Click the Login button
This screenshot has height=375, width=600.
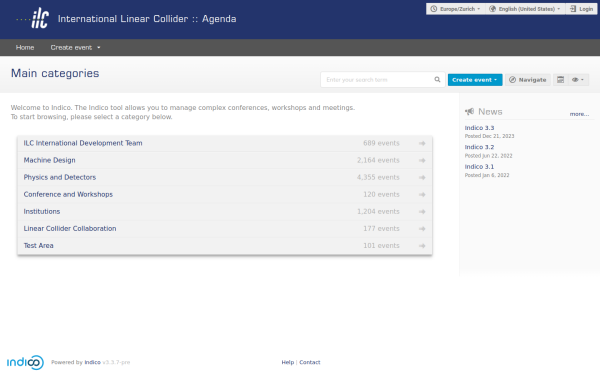pyautogui.click(x=581, y=9)
